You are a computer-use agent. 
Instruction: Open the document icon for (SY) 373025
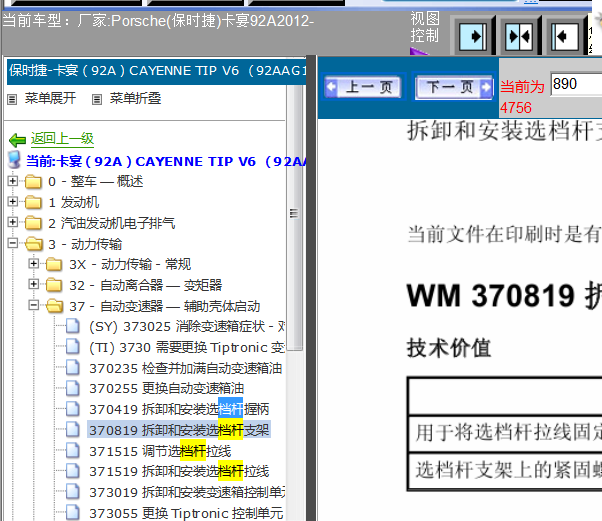[x=73, y=326]
